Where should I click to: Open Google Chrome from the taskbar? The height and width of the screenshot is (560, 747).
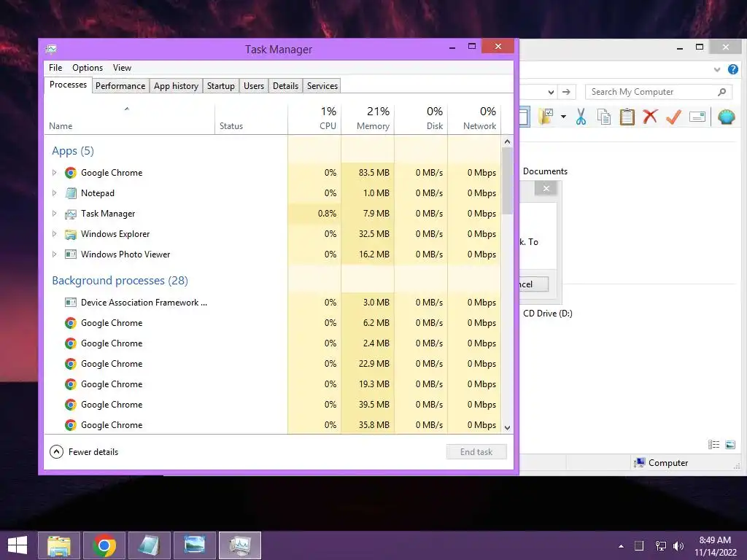[104, 545]
